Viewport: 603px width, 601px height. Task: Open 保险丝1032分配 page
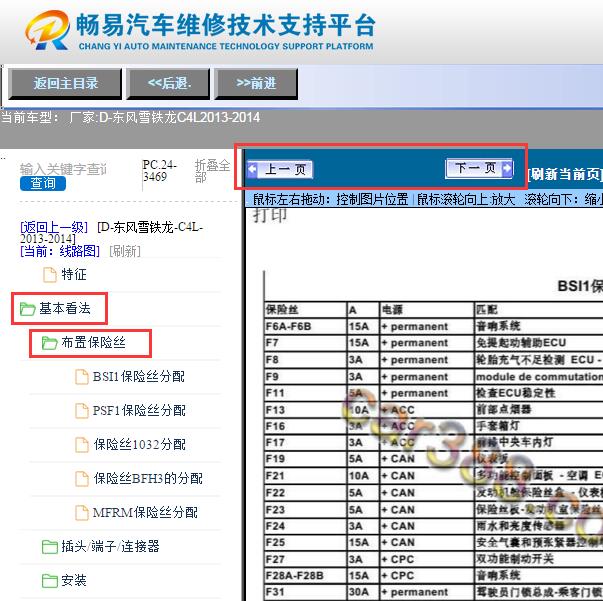point(140,445)
